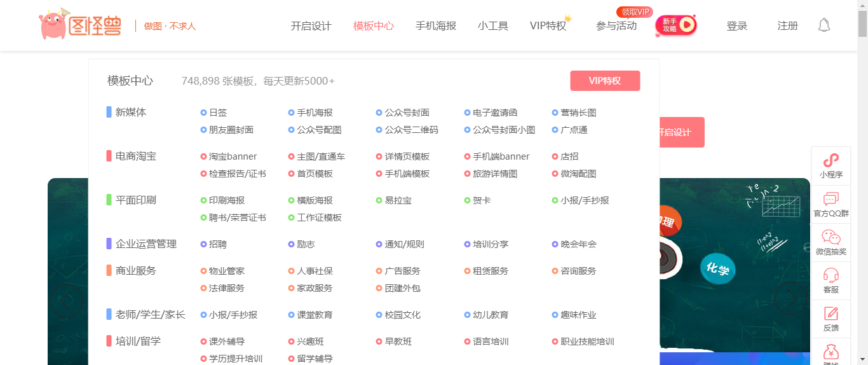This screenshot has width=868, height=365.
Task: Open 店招 templates
Action: pos(569,156)
